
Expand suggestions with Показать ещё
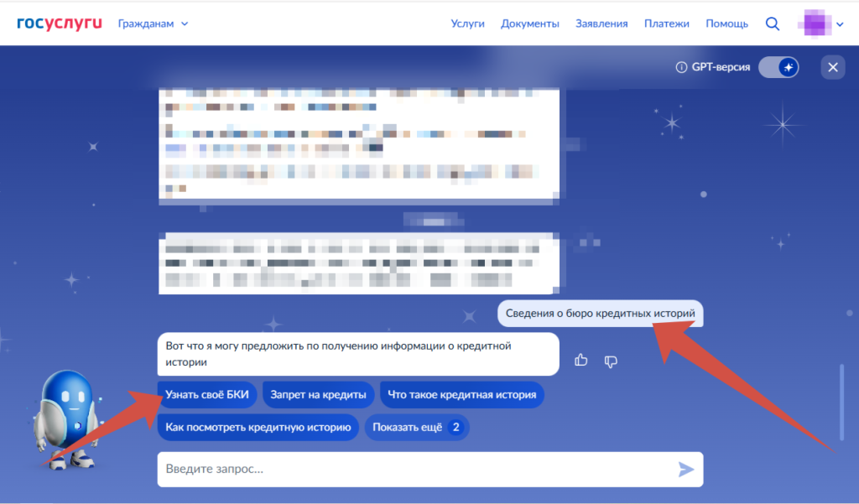417,428
